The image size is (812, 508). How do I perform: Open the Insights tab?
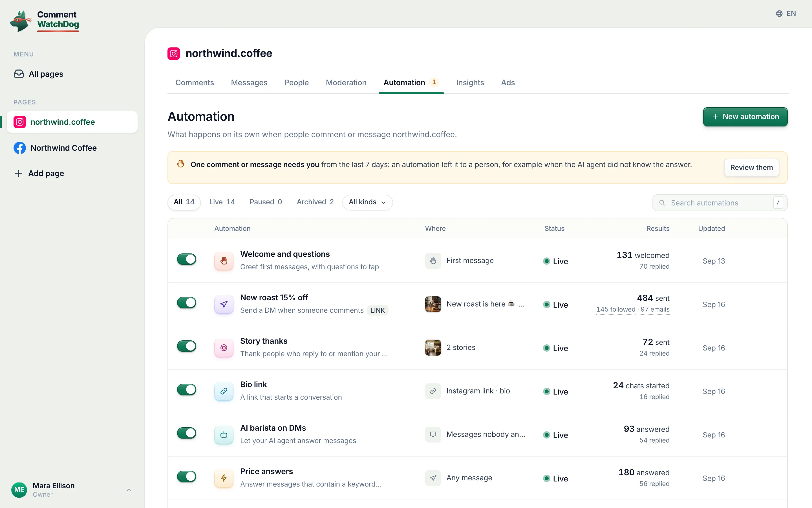coord(470,83)
